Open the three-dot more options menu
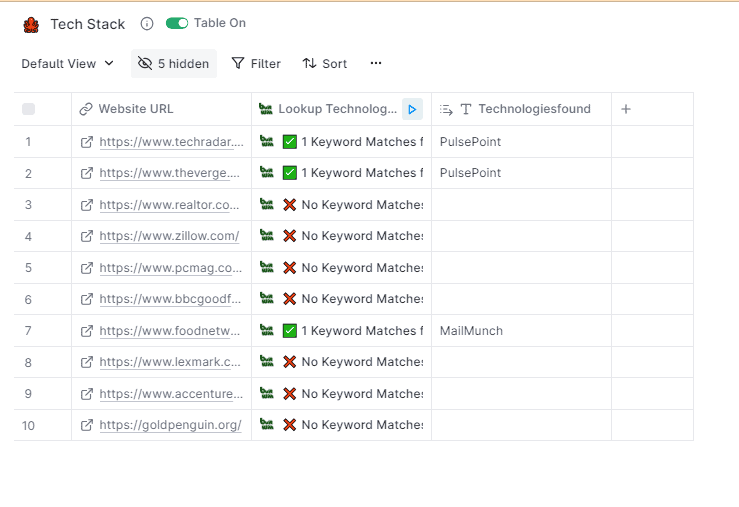Screen dimensions: 739x507 click(x=376, y=63)
